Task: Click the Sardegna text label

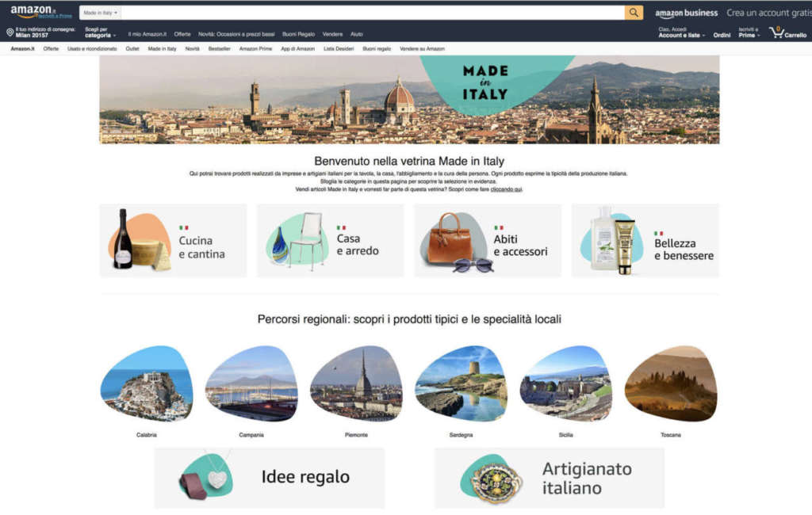Action: pos(461,435)
